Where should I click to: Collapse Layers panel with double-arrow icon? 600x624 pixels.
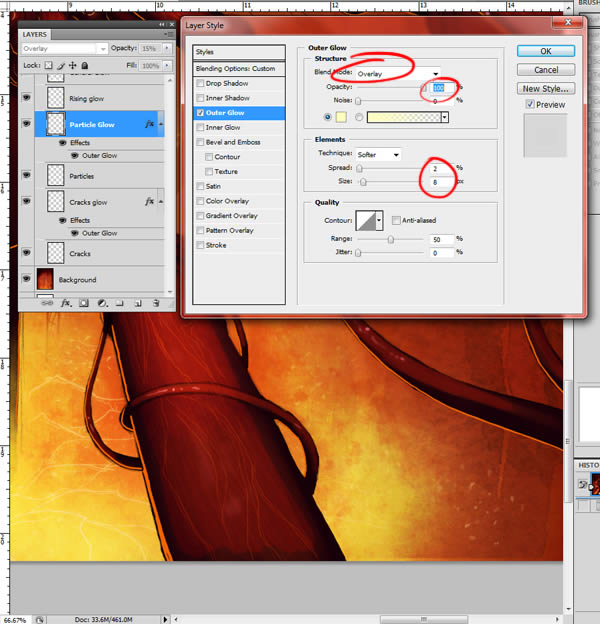[x=161, y=25]
